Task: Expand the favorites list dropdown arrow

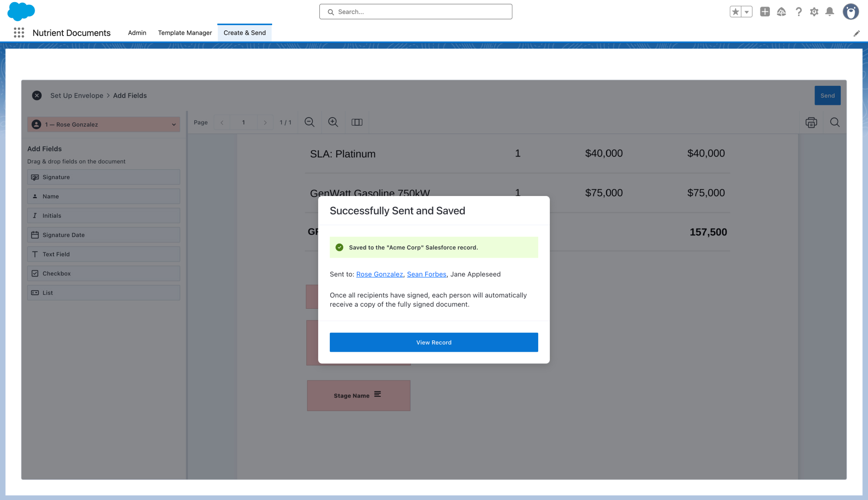Action: click(x=746, y=12)
